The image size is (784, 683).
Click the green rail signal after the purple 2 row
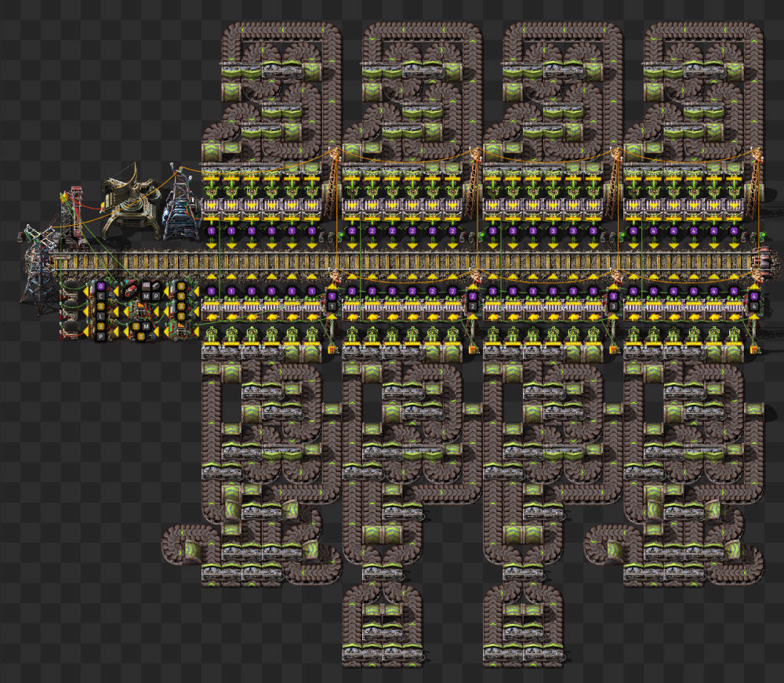tap(481, 237)
